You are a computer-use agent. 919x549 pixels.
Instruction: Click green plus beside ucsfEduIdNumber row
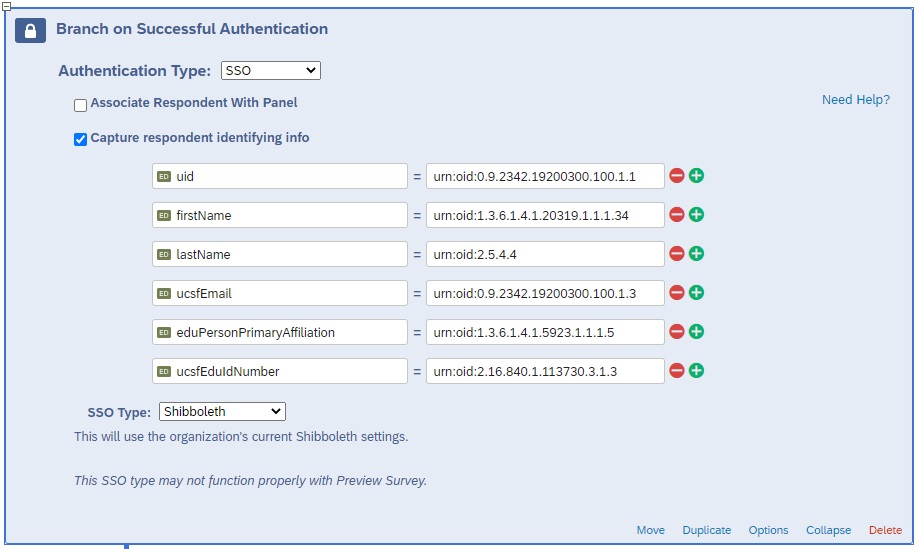(696, 371)
